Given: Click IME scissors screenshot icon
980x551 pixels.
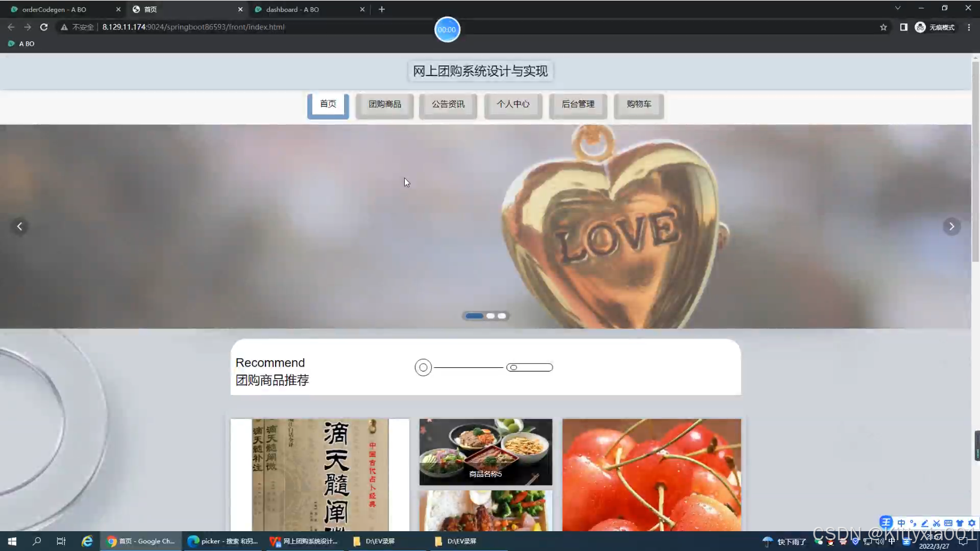Looking at the screenshot, I should 937,523.
